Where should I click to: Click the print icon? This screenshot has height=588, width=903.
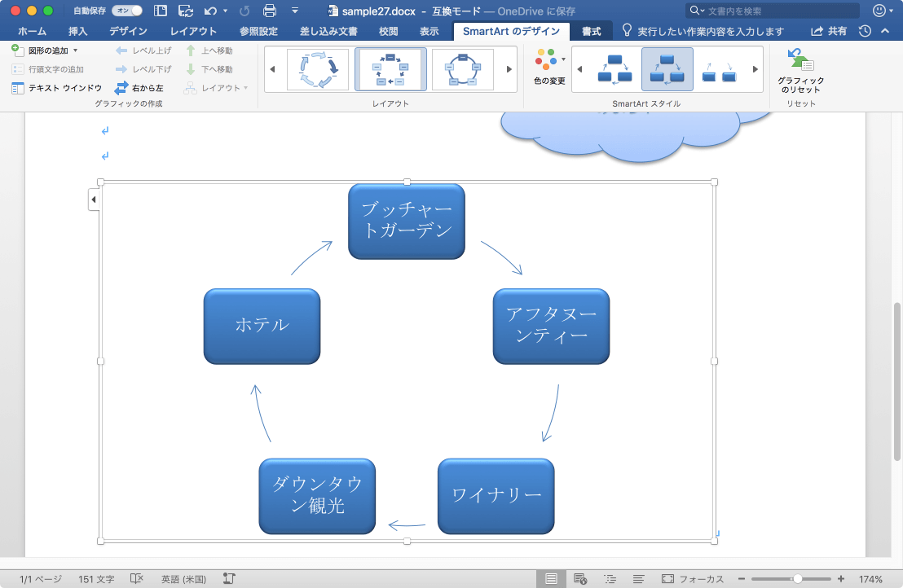tap(270, 11)
